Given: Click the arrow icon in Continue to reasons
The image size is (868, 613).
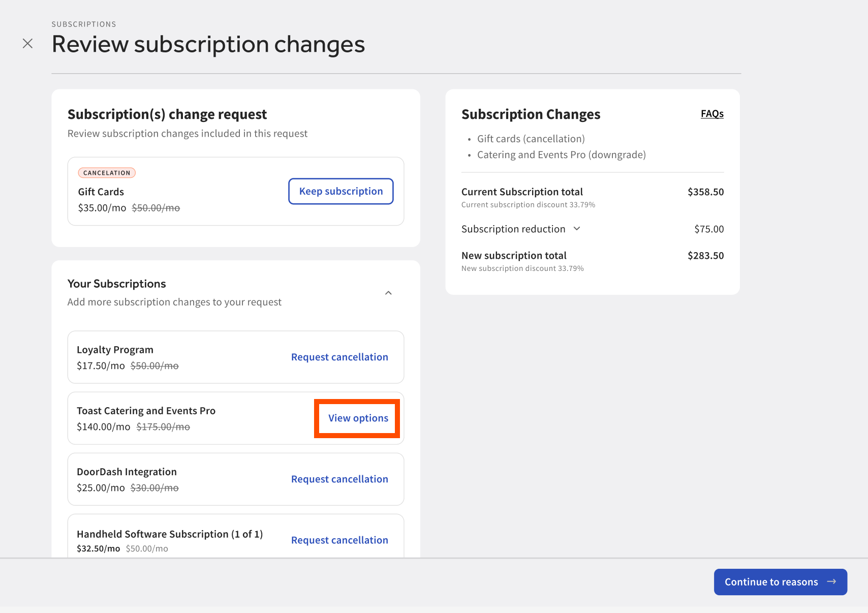Looking at the screenshot, I should click(831, 581).
